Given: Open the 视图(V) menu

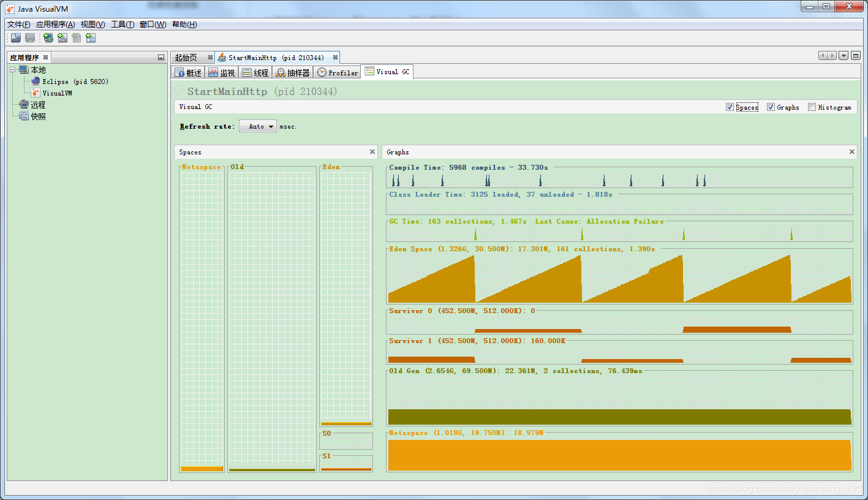Looking at the screenshot, I should pyautogui.click(x=92, y=25).
